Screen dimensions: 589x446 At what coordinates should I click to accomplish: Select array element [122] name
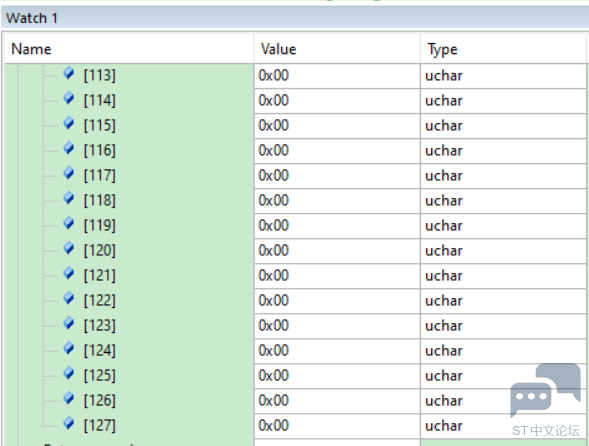tap(100, 300)
